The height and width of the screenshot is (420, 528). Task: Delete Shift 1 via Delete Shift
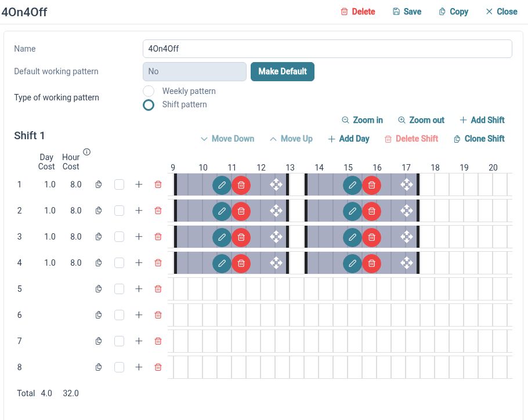pyautogui.click(x=411, y=139)
